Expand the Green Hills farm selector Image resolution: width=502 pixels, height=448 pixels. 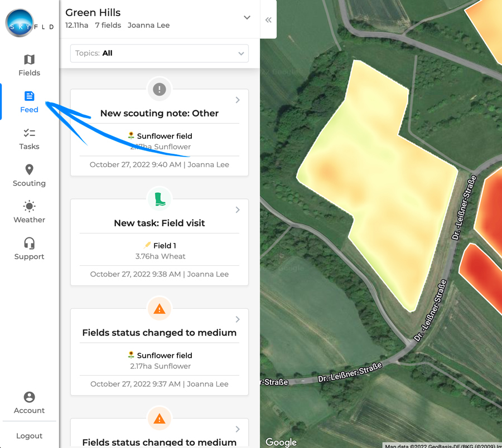247,18
